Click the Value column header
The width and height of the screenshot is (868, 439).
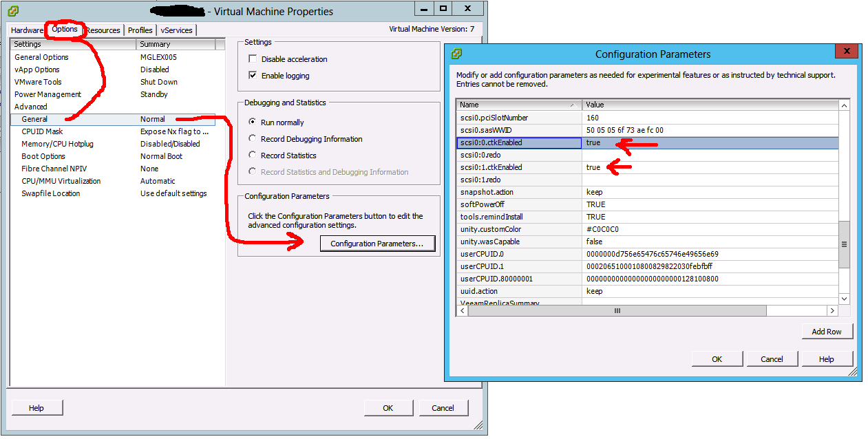pyautogui.click(x=710, y=105)
